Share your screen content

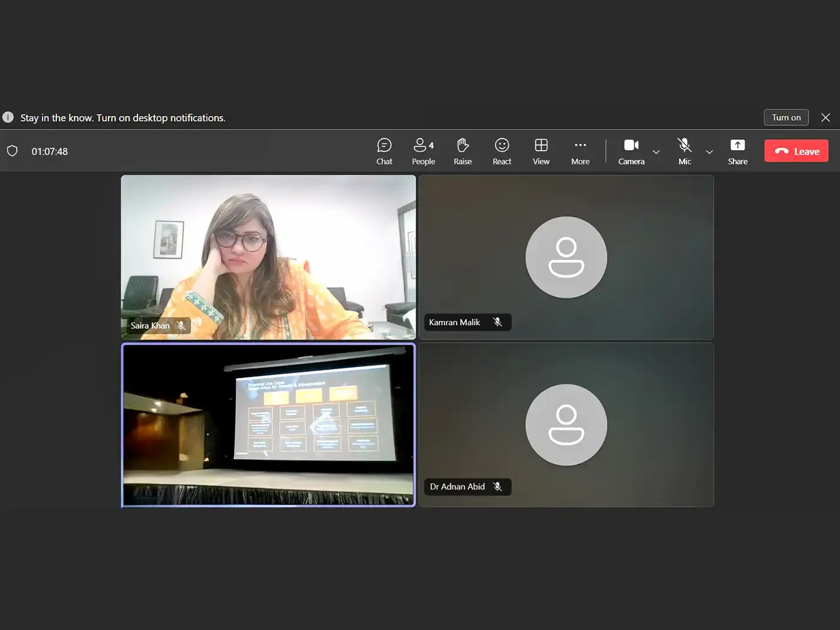(x=737, y=151)
